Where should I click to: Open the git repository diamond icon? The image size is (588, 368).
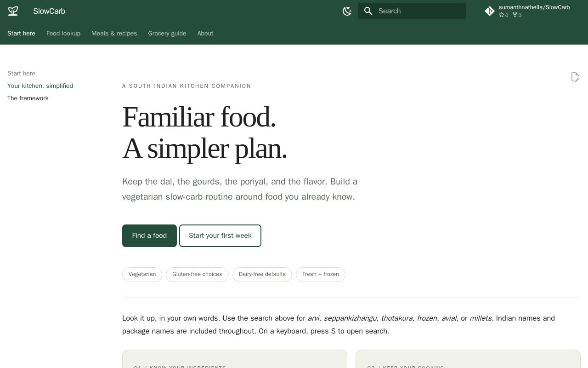490,11
